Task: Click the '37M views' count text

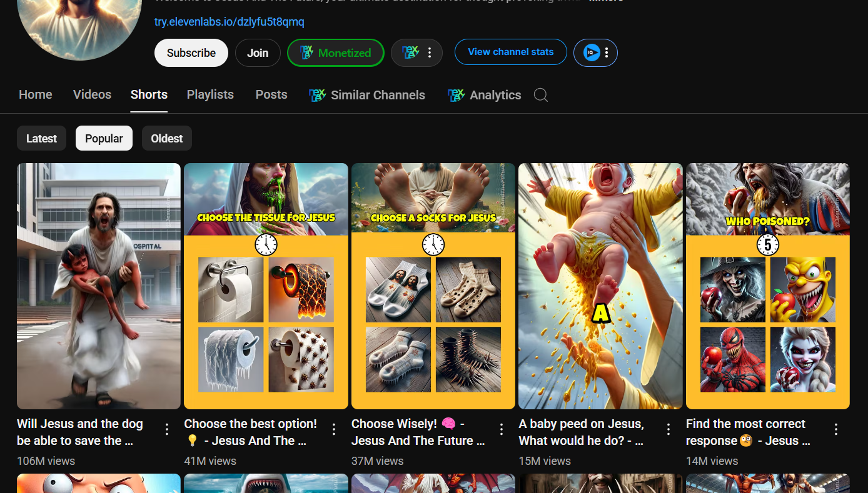Action: point(378,461)
